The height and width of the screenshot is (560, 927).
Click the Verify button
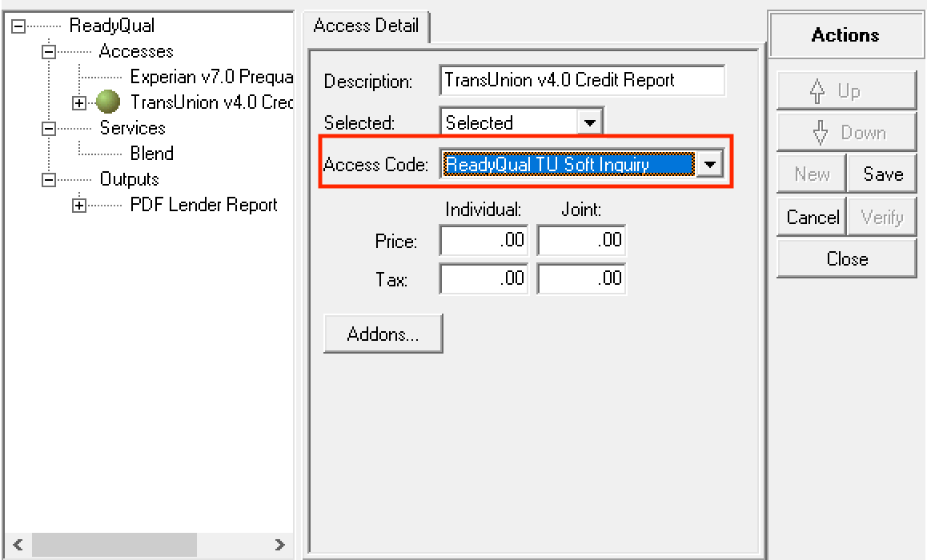click(x=883, y=218)
